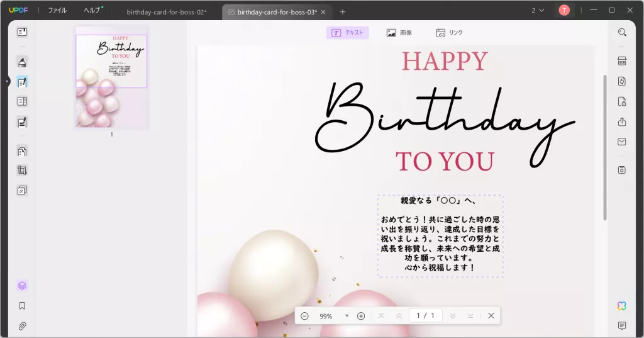Viewport: 644px width, 338px height.
Task: Open the Attachments paperclip icon
Action: [22, 326]
